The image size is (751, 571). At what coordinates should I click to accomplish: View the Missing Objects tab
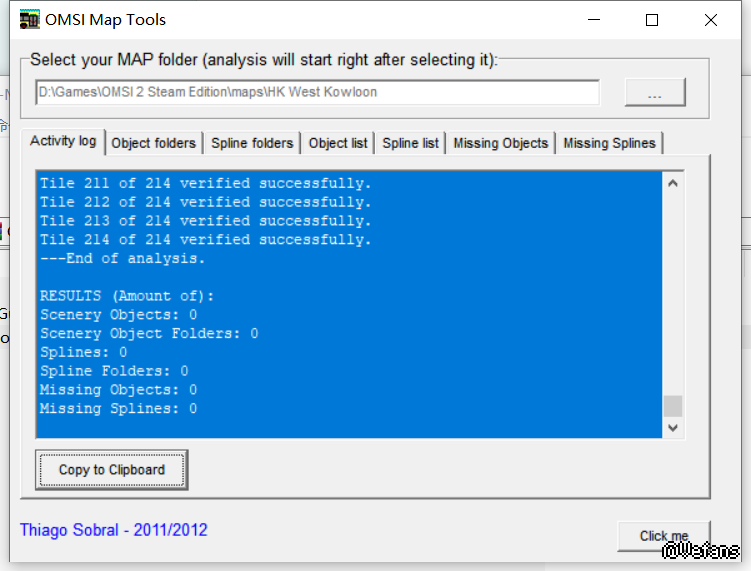[501, 143]
